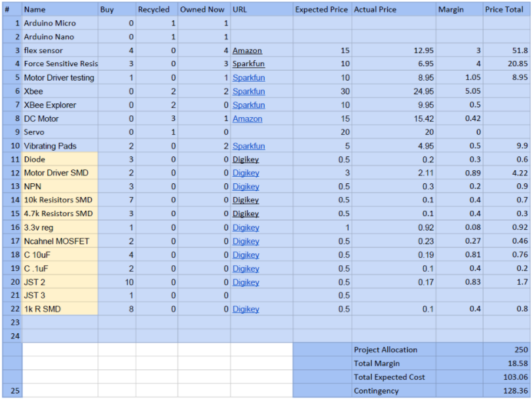The height and width of the screenshot is (400, 532).
Task: Open the Amazon link for flex sensor
Action: (x=247, y=50)
